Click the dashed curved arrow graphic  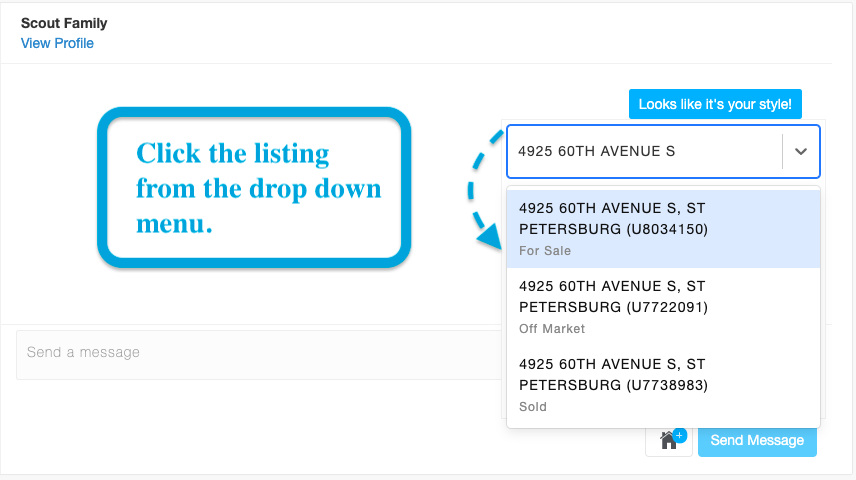[485, 189]
